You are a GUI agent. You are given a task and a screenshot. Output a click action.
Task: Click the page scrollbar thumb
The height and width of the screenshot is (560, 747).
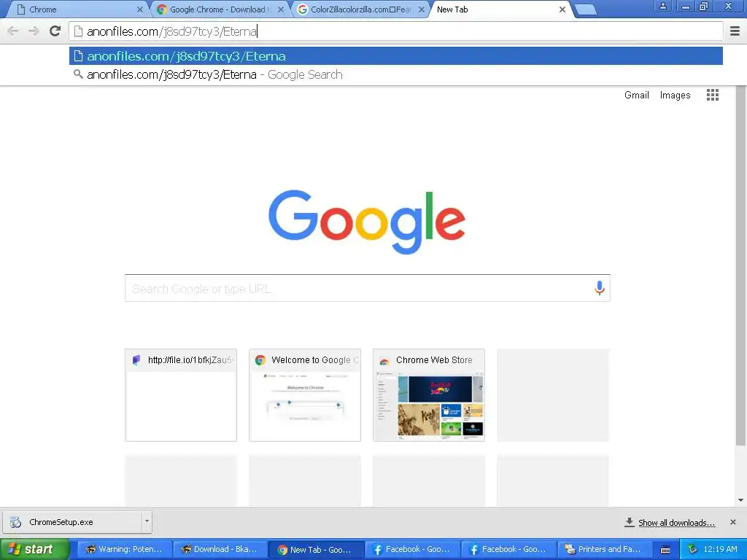pyautogui.click(x=740, y=265)
